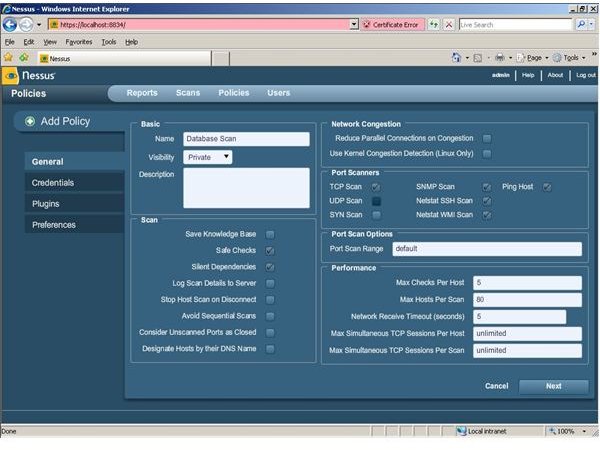600x450 pixels.
Task: Select Plugins in the policy sidebar
Action: pyautogui.click(x=74, y=204)
